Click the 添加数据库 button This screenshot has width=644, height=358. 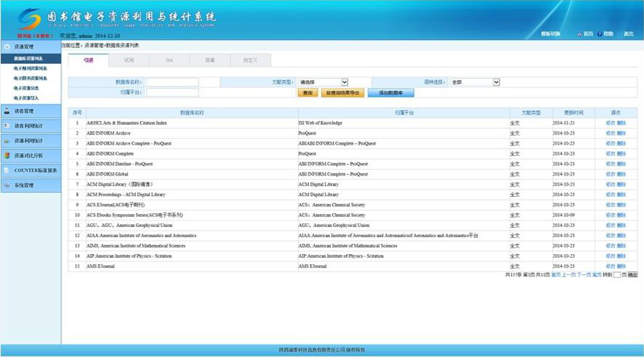391,93
